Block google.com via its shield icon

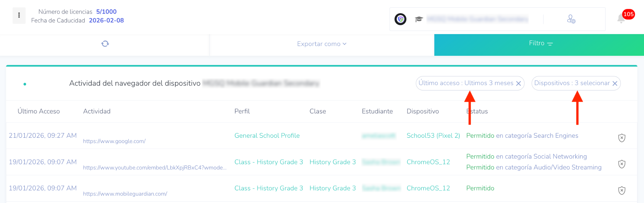pos(622,138)
